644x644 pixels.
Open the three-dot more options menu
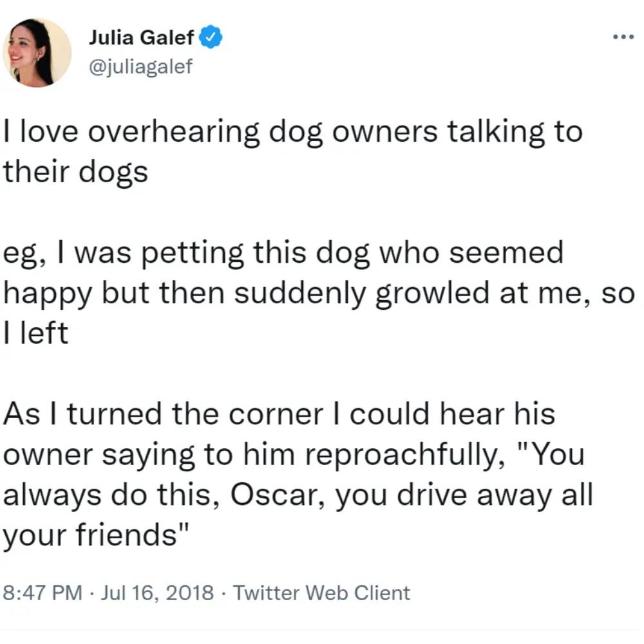pyautogui.click(x=623, y=37)
